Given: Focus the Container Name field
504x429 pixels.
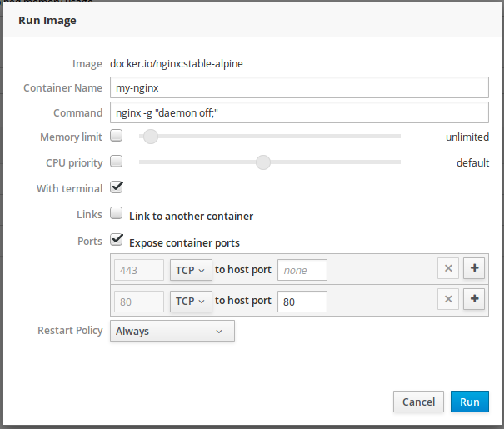Looking at the screenshot, I should pyautogui.click(x=298, y=87).
